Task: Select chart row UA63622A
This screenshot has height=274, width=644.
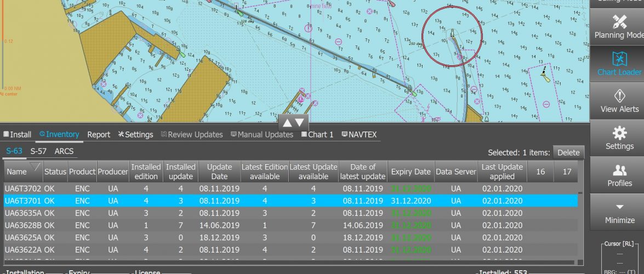Action: [291, 250]
